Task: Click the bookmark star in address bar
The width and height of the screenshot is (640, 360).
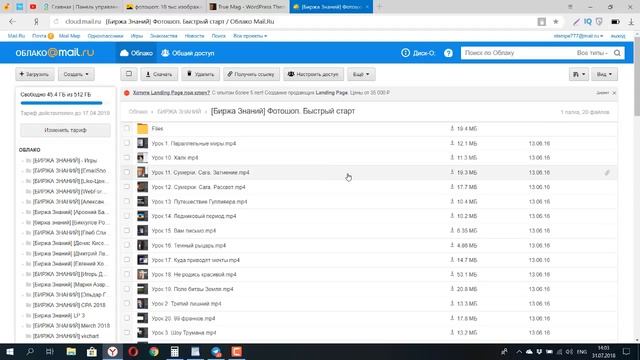Action: click(x=556, y=22)
